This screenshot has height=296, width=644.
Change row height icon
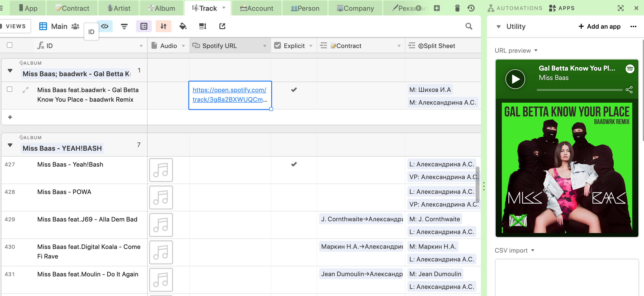click(202, 26)
